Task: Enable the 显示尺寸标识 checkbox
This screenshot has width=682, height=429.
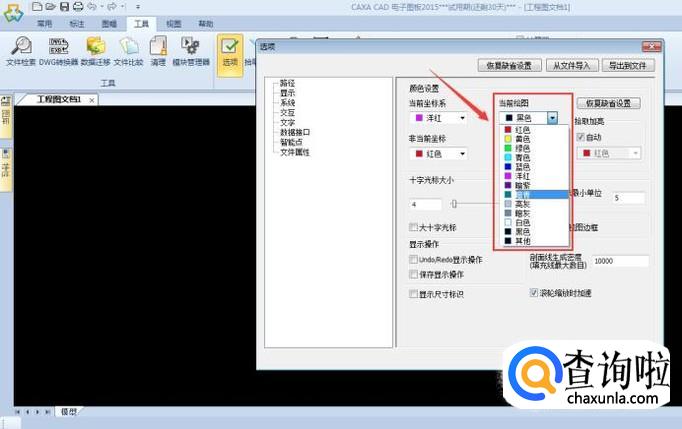Action: (413, 294)
